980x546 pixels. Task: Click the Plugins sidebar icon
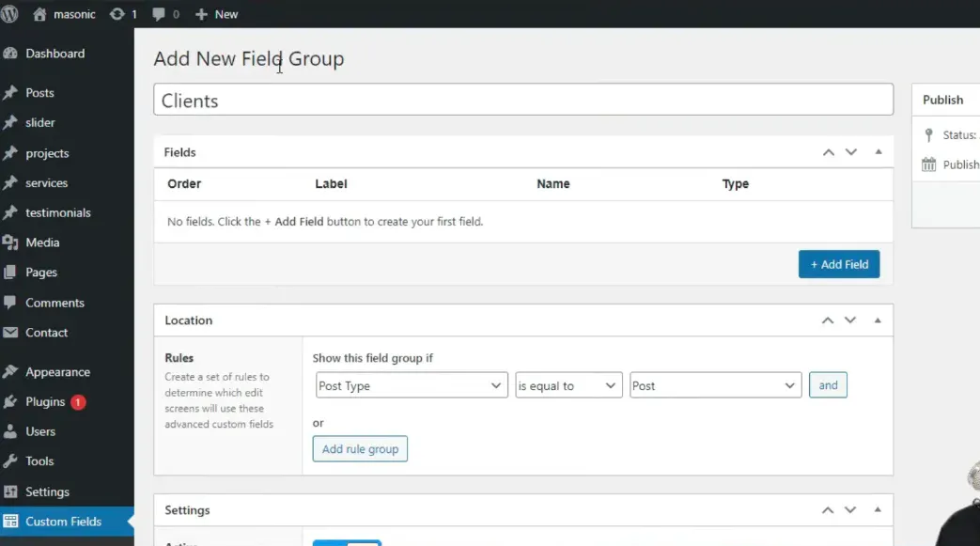point(10,402)
